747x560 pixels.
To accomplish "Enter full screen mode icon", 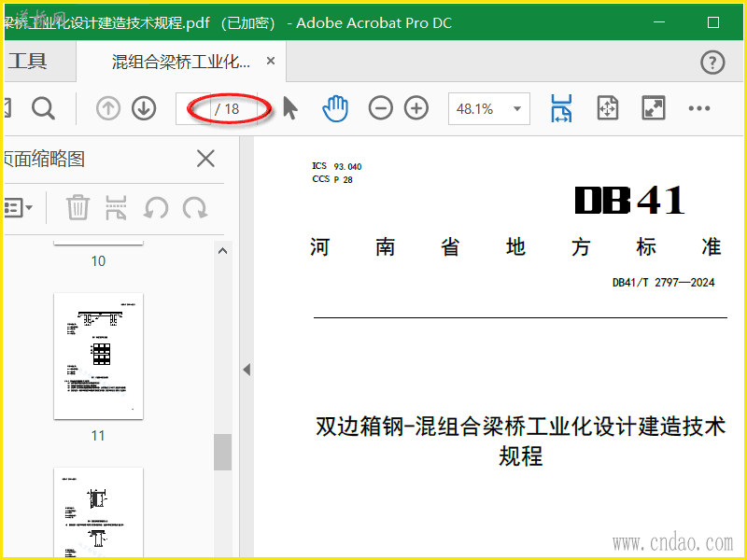I will 653,108.
